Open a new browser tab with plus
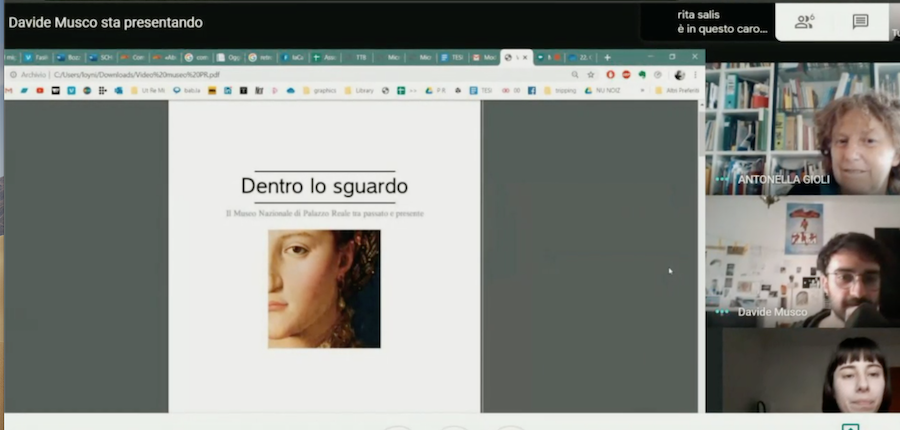900x430 pixels. [x=607, y=57]
